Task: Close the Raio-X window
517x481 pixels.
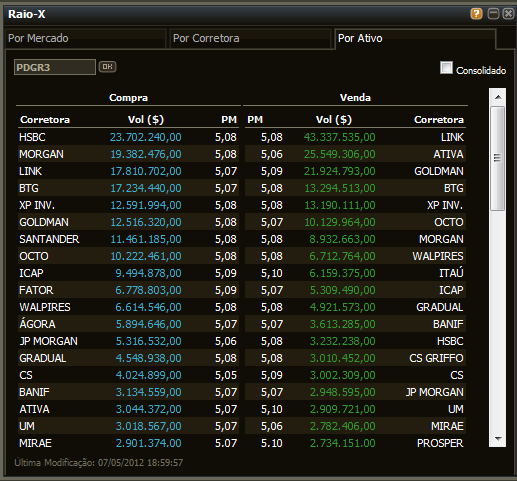Action: tap(508, 14)
